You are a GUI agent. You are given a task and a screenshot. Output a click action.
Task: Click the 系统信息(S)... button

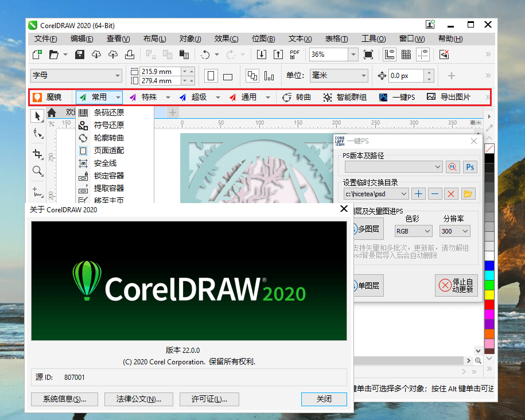[65, 399]
